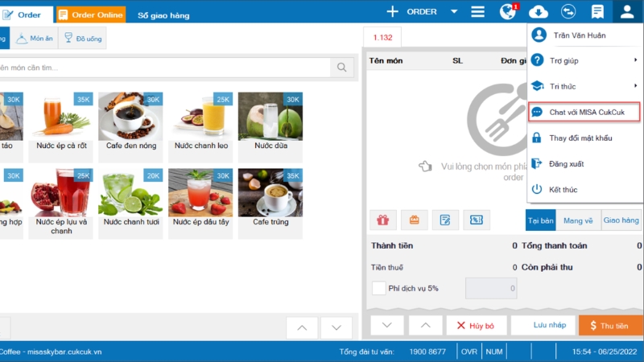The height and width of the screenshot is (362, 644).
Task: Click the Hủy bỏ cancel button
Action: [x=477, y=325]
